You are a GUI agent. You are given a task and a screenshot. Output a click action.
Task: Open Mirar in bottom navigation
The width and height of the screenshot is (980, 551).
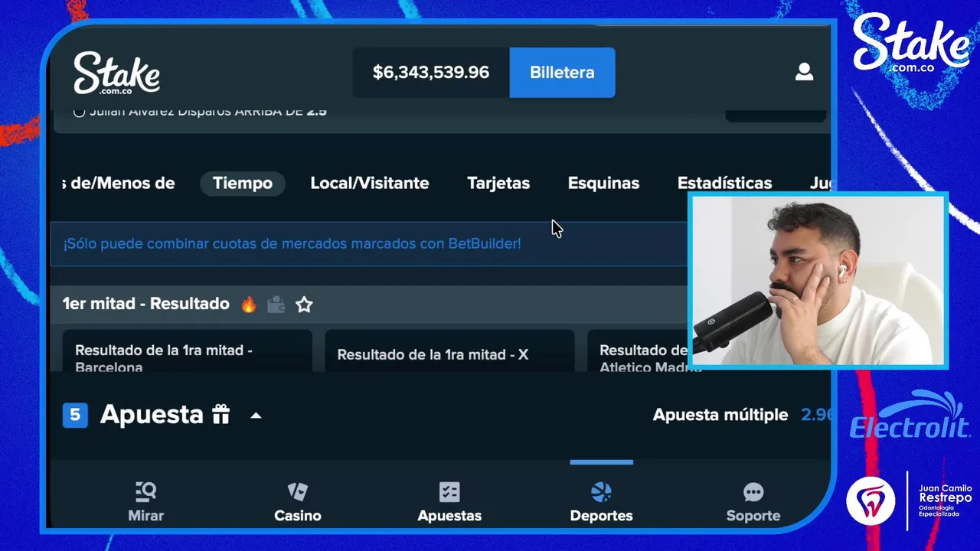(145, 502)
